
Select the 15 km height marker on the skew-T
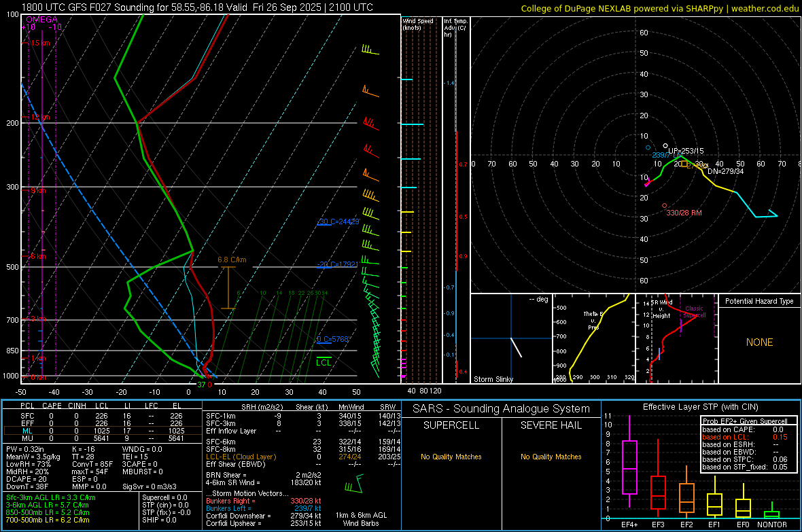[x=40, y=43]
